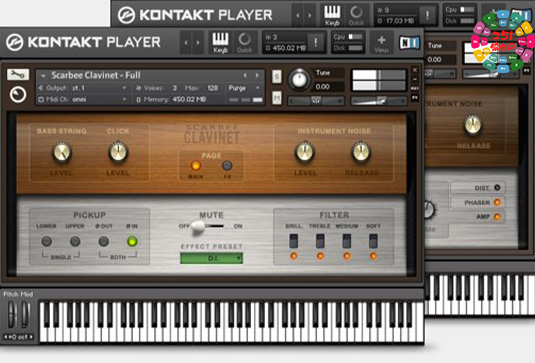Click the Tune value 0.00 in front window
535x363 pixels.
pos(322,87)
